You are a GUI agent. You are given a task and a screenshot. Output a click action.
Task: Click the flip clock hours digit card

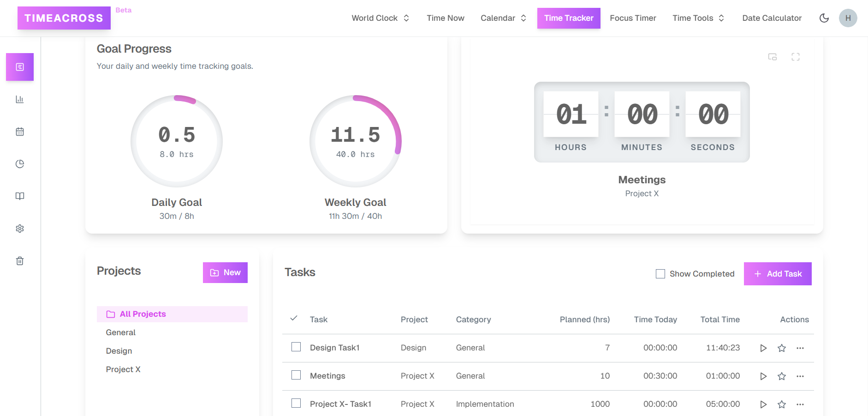(x=571, y=114)
